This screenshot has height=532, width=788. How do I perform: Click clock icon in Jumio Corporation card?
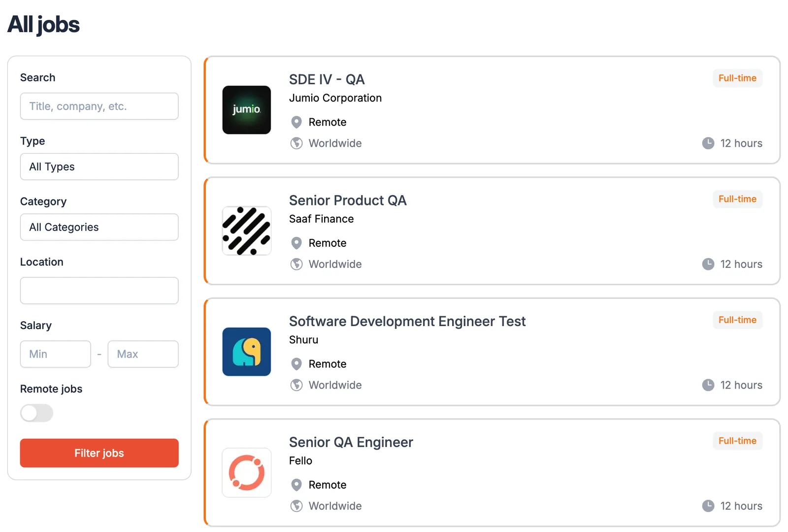pyautogui.click(x=708, y=143)
